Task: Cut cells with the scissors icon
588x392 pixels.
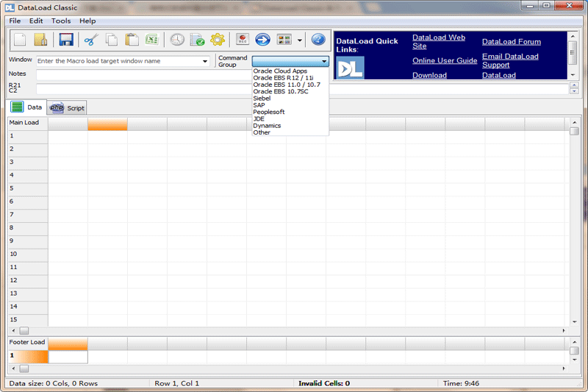Action: coord(91,40)
